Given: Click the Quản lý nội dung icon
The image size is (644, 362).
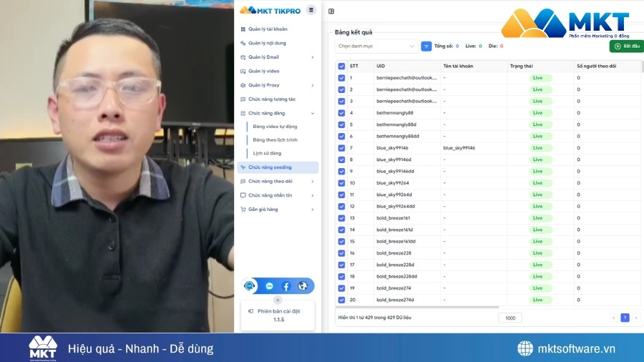Looking at the screenshot, I should tap(243, 43).
